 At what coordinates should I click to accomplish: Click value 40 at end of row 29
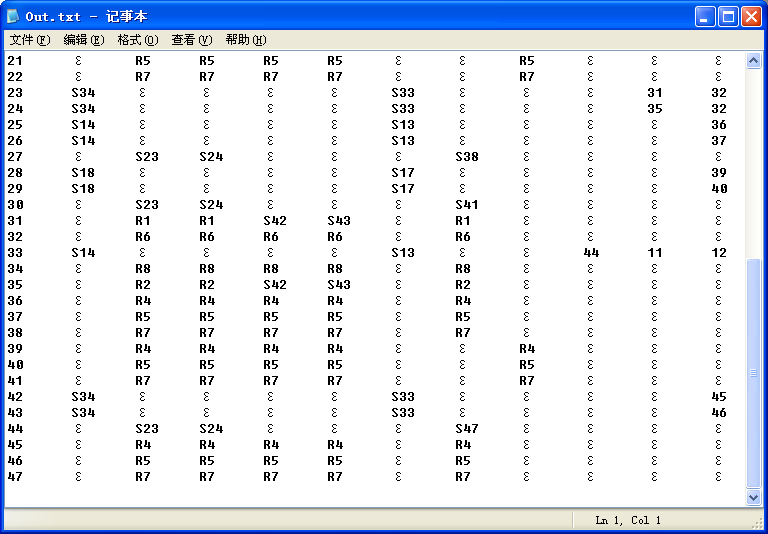coord(719,189)
